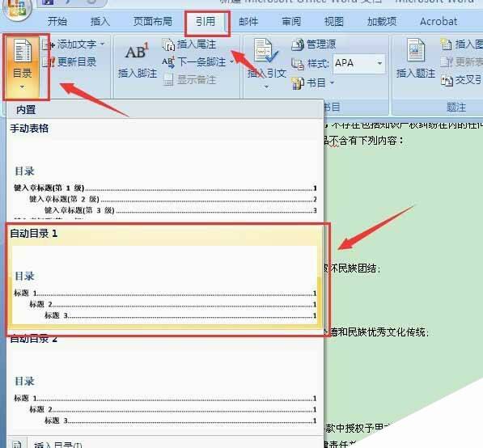This screenshot has height=448, width=483.
Task: Switch to the 页面布局 tab
Action: (x=153, y=22)
